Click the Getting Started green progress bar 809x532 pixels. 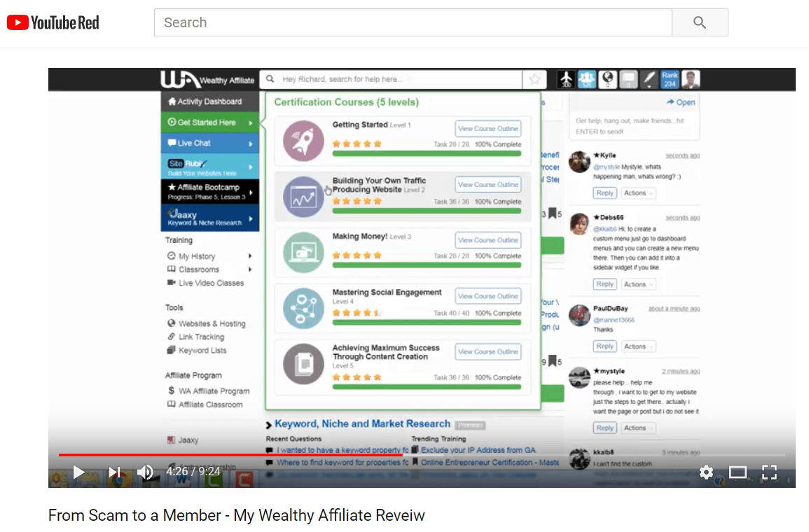(427, 153)
